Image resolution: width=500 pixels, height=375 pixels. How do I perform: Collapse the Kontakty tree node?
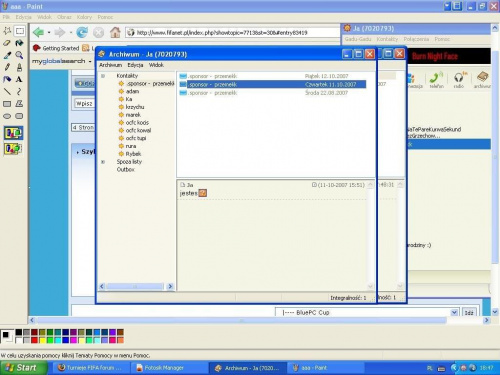(x=103, y=76)
